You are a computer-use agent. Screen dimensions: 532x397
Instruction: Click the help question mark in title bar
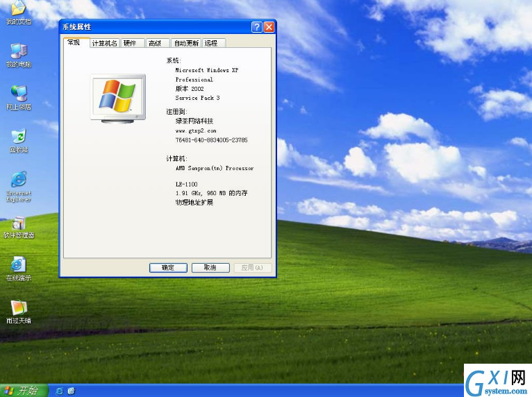point(257,27)
